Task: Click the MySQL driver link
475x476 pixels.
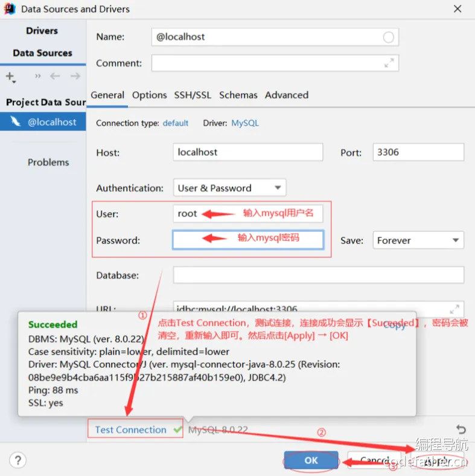Action: tap(245, 123)
